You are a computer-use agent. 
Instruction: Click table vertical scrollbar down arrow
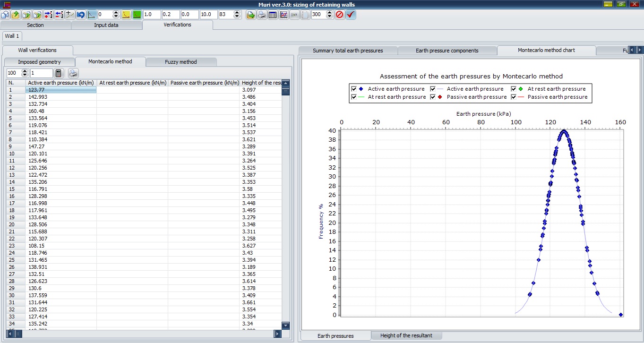point(285,326)
